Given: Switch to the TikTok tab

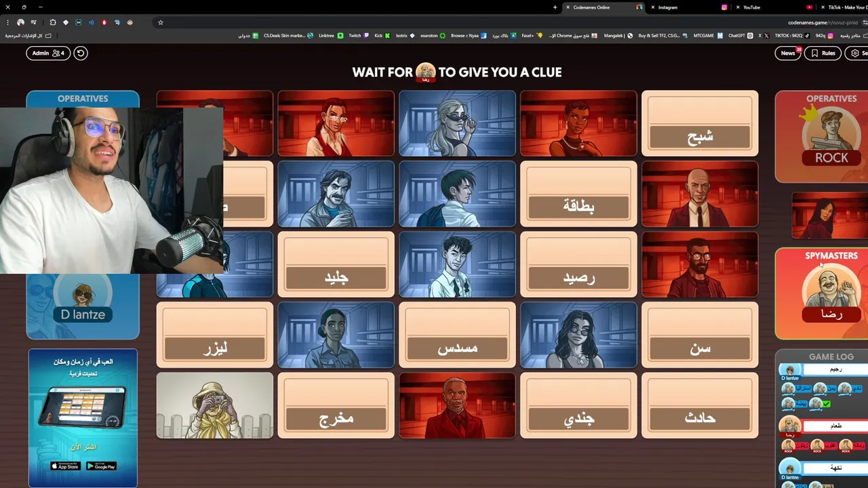Looking at the screenshot, I should [x=844, y=7].
